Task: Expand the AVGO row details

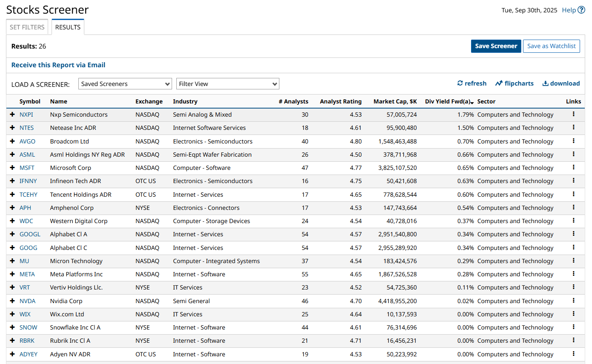Action: 12,141
